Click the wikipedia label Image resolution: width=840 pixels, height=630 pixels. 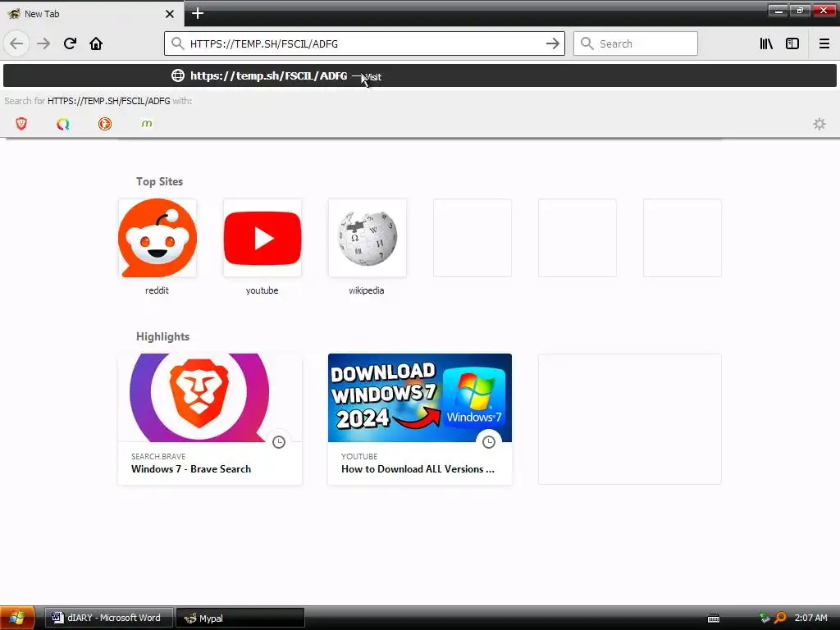point(367,290)
